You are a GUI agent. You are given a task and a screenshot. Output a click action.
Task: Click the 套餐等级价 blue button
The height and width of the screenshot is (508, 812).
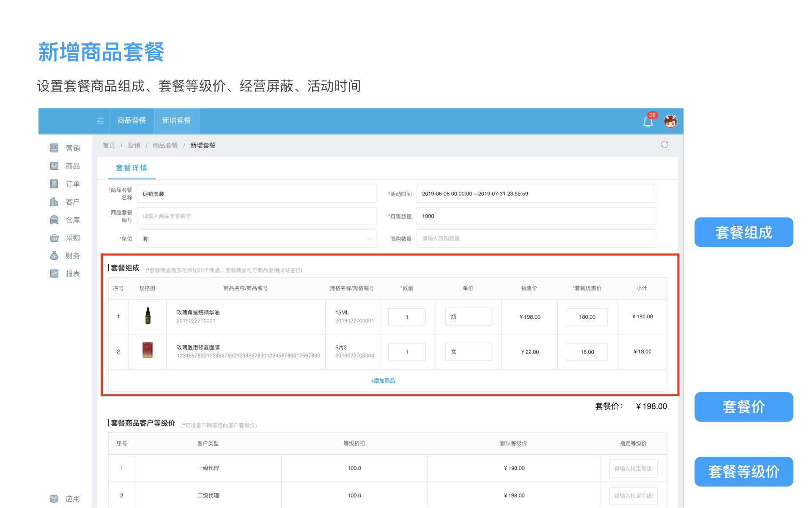pos(743,472)
